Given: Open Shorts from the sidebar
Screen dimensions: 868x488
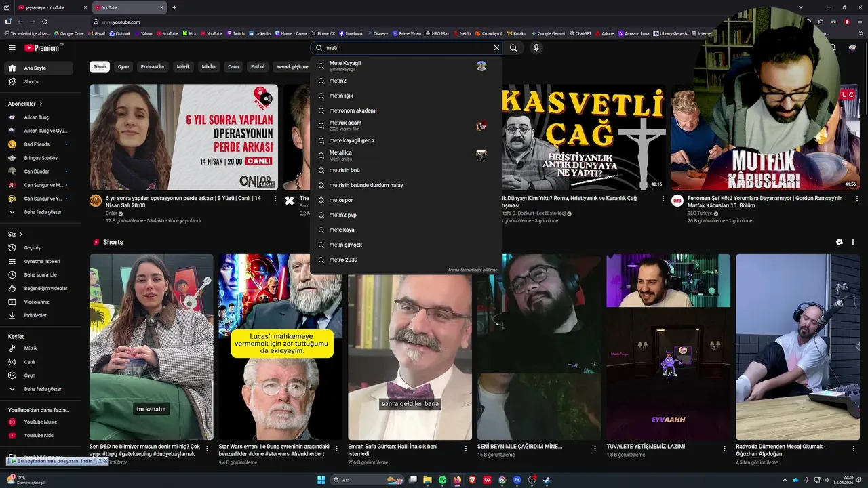Looking at the screenshot, I should tap(40, 81).
